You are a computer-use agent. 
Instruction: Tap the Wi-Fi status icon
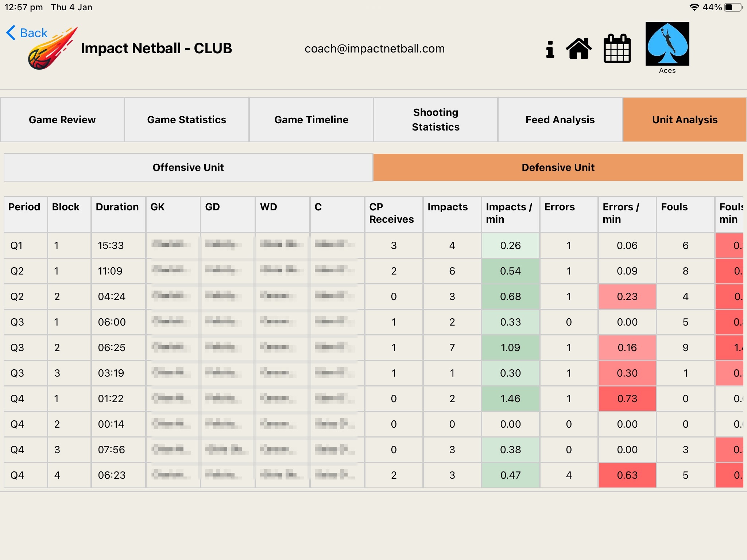[694, 7]
